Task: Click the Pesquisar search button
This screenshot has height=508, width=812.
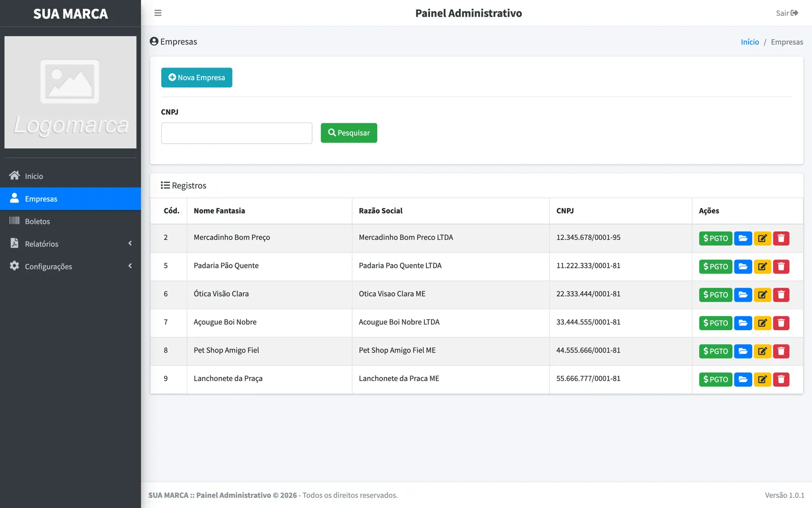Action: click(349, 133)
